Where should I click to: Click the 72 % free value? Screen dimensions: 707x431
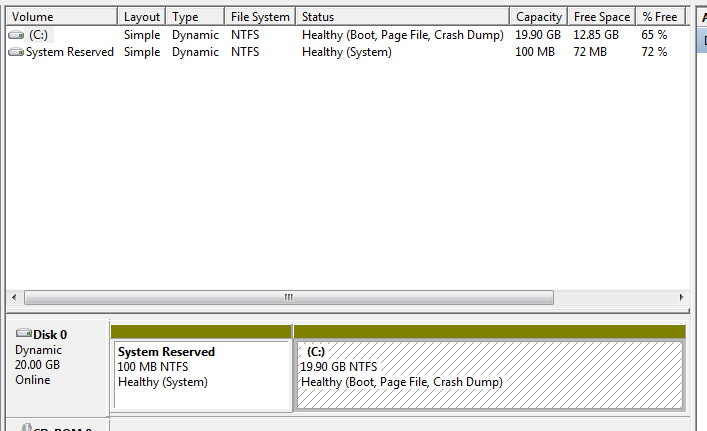point(654,52)
